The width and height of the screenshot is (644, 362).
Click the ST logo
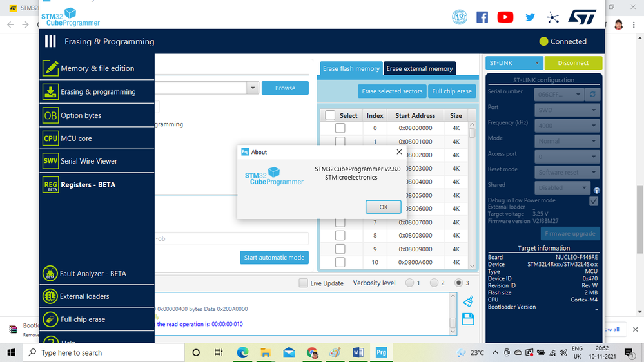coord(582,17)
